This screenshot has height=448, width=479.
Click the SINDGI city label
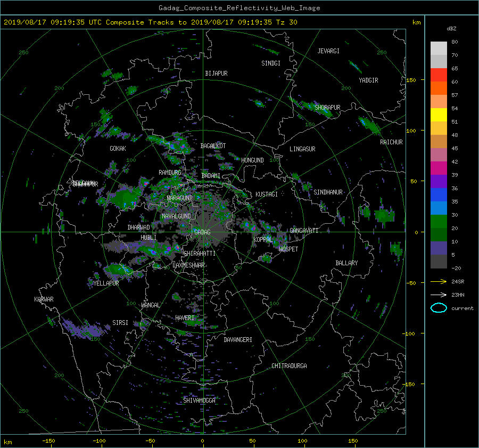point(271,63)
